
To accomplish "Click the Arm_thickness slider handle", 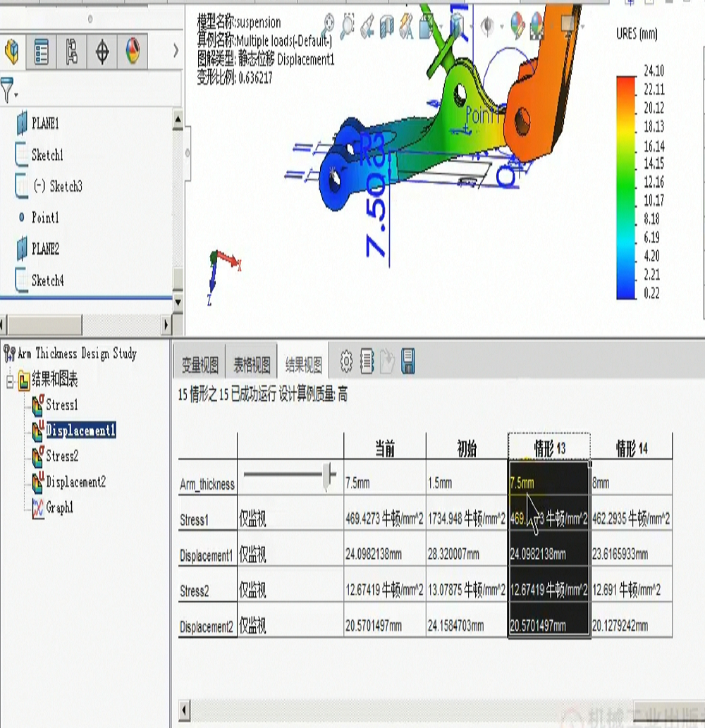I will click(x=328, y=476).
